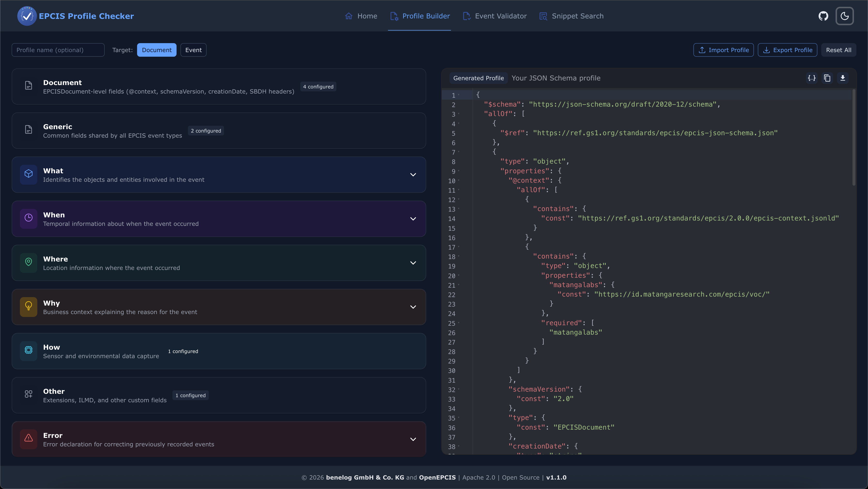Fold code at line 9 properties arrow
This screenshot has width=868, height=489.
tap(459, 171)
